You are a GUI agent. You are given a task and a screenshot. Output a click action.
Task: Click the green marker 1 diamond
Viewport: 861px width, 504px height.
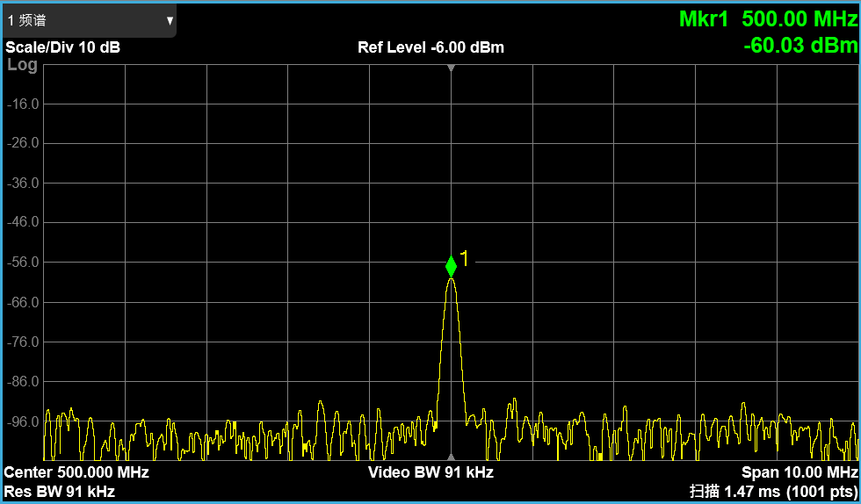tap(451, 265)
